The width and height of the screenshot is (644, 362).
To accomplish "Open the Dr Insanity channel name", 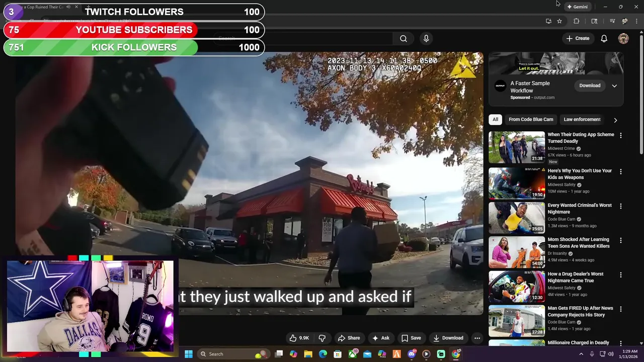I will [x=557, y=253].
